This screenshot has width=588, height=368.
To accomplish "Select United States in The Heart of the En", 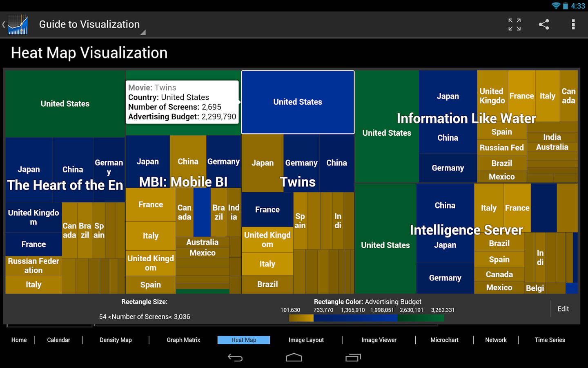I will pos(65,104).
